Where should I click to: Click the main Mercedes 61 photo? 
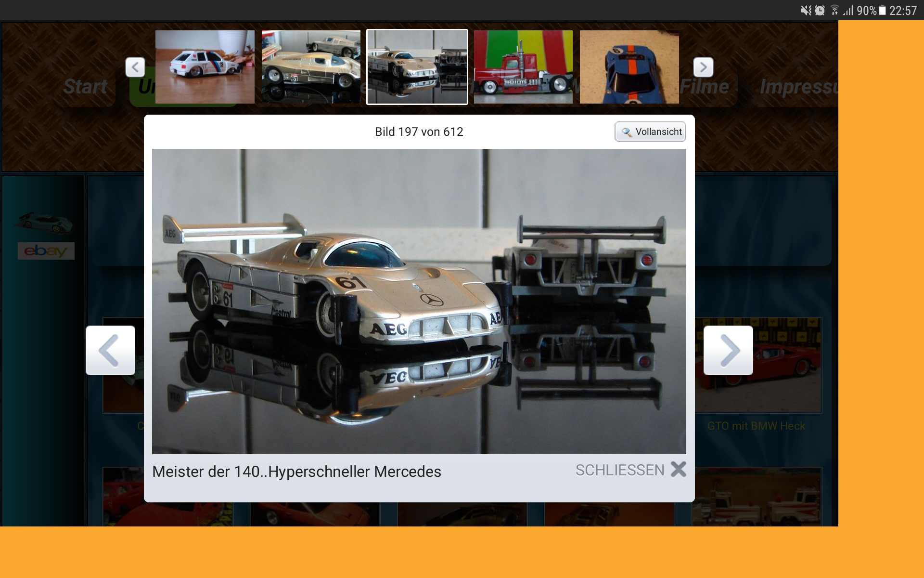[x=419, y=301]
